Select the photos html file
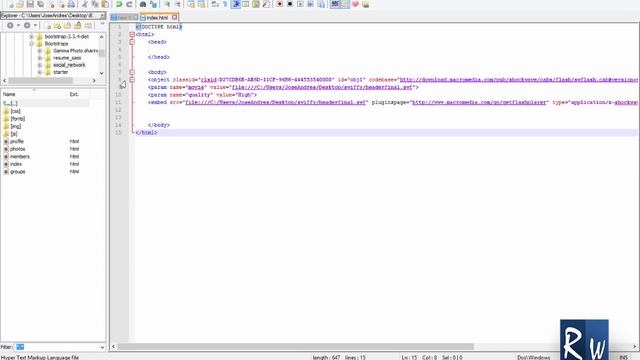640x360 pixels. pyautogui.click(x=17, y=149)
